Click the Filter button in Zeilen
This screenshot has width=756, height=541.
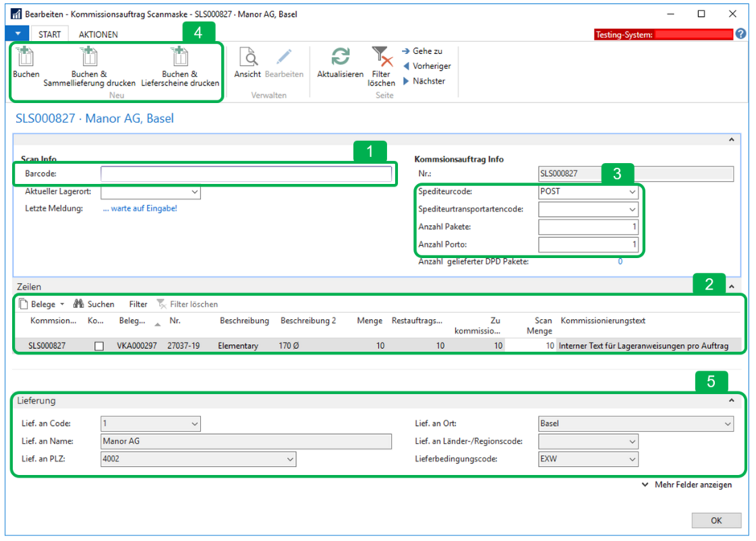pos(138,304)
